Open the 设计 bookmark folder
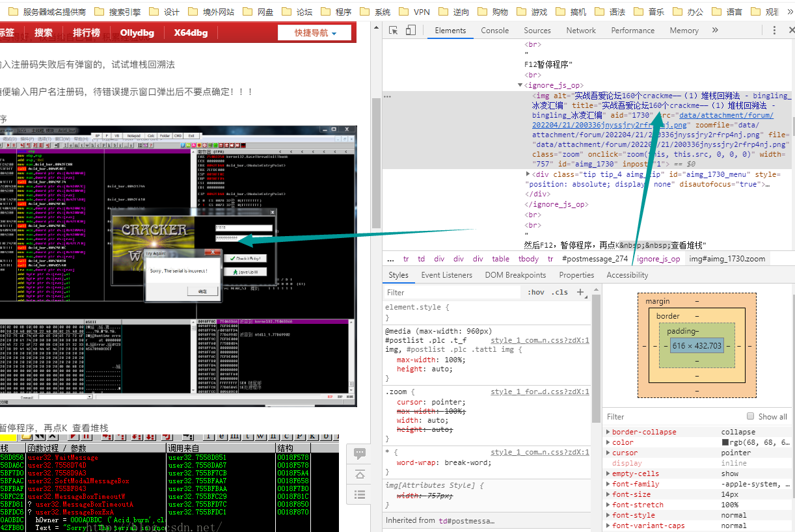Viewport: 795px width, 532px height. point(165,12)
